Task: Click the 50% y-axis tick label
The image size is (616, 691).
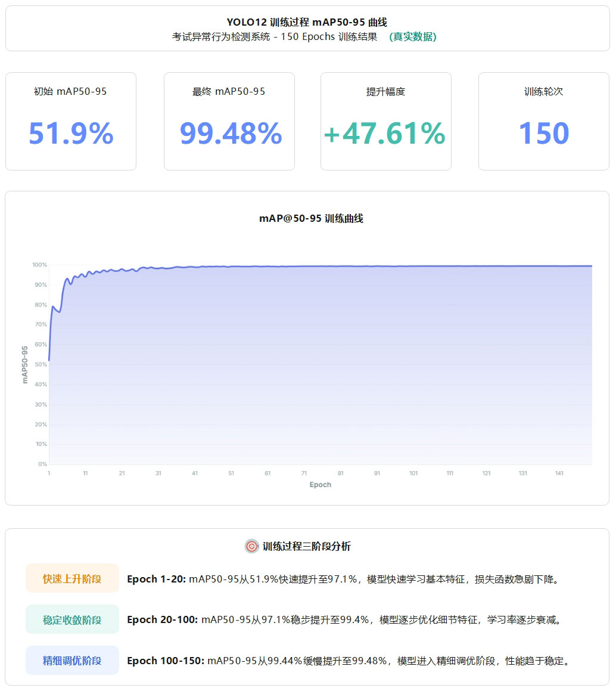Action: [40, 364]
